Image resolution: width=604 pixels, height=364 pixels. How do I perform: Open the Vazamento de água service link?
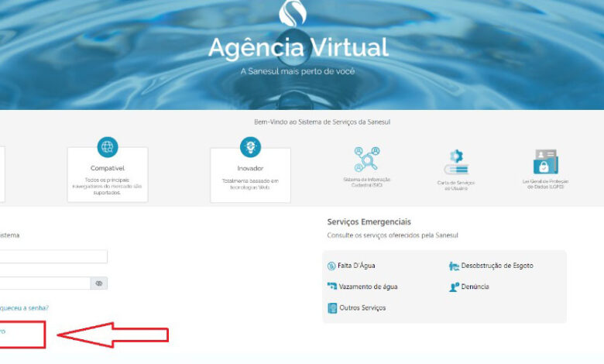(x=368, y=287)
